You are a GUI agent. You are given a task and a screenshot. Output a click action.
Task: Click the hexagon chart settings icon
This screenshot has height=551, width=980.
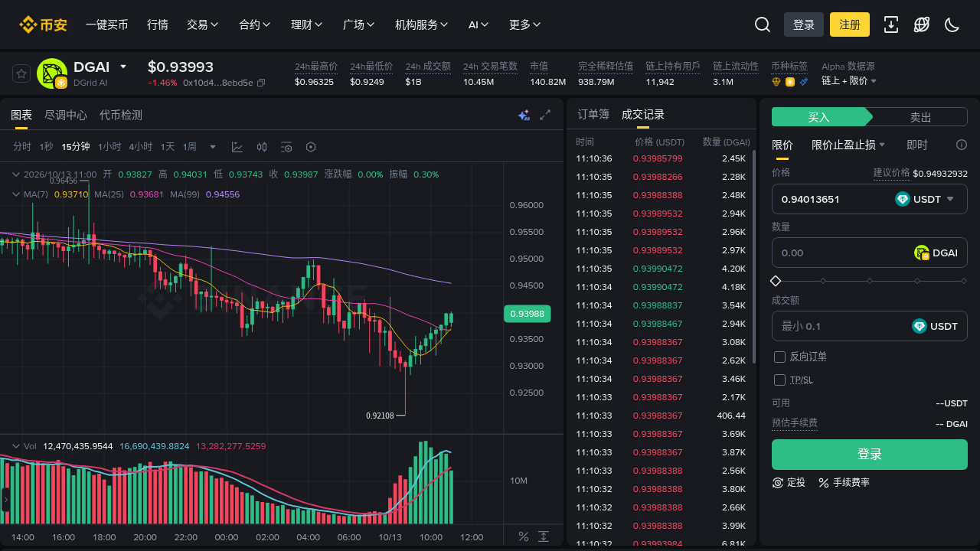tap(311, 147)
